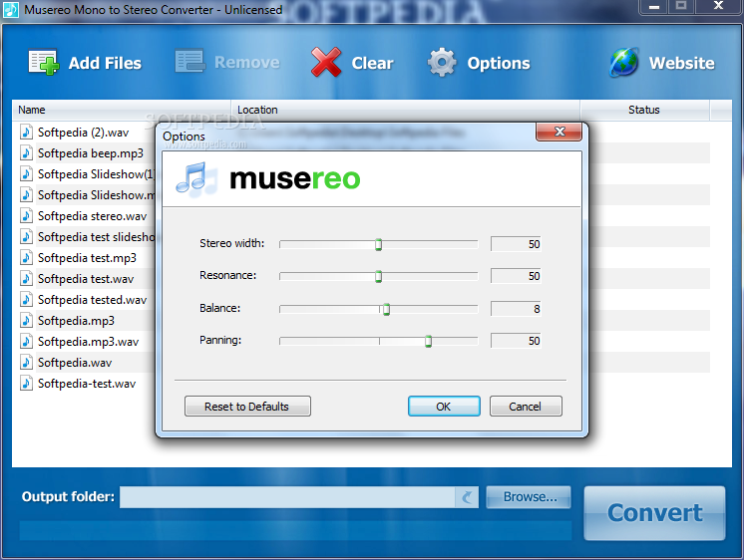Click the Output folder text field
This screenshot has width=744, height=560.
tap(287, 497)
